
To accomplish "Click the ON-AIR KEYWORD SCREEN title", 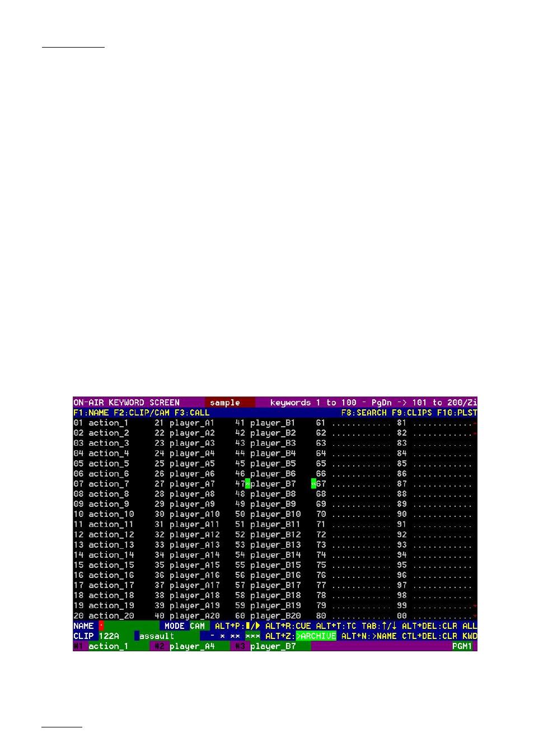I will [127, 403].
